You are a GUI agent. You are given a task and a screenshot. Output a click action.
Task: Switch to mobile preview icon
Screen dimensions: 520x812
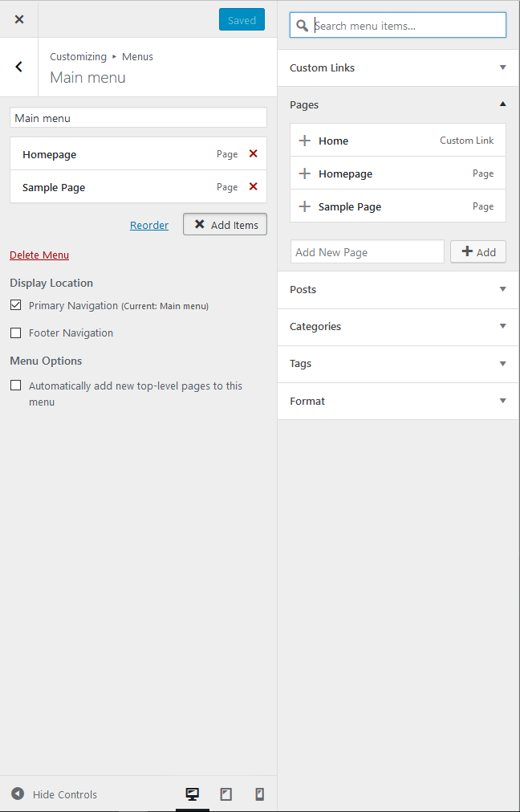coord(260,794)
